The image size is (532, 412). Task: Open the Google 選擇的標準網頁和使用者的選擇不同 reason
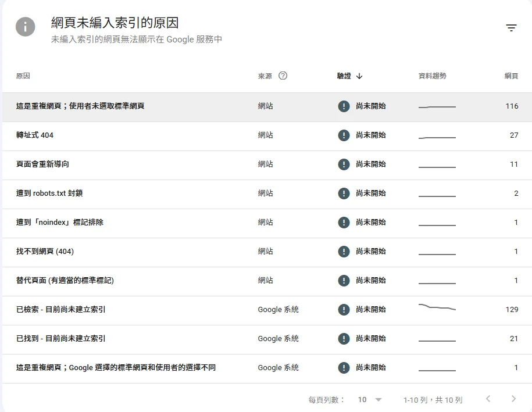pos(116,368)
